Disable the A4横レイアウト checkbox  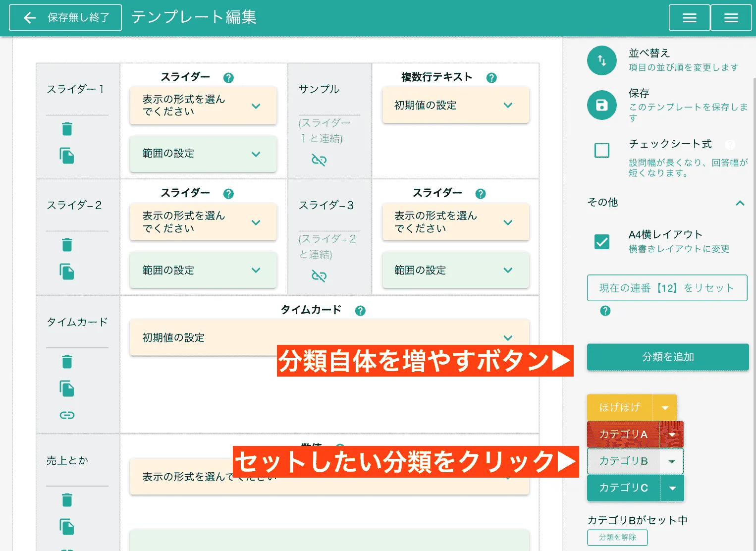coord(601,242)
